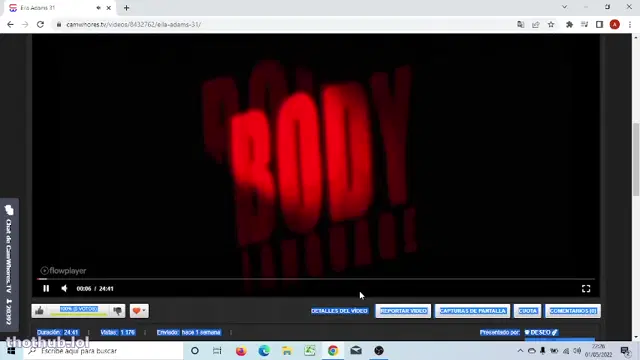Launch Firefox from the taskbar

(241, 351)
